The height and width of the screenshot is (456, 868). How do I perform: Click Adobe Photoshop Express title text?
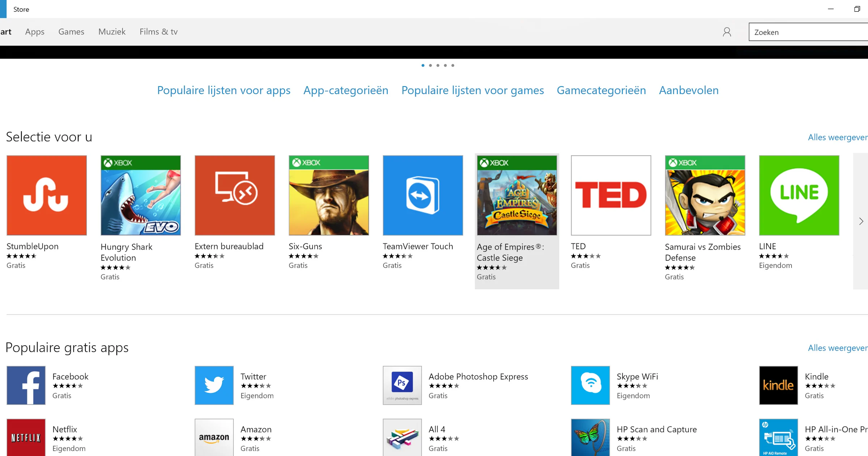tap(478, 376)
